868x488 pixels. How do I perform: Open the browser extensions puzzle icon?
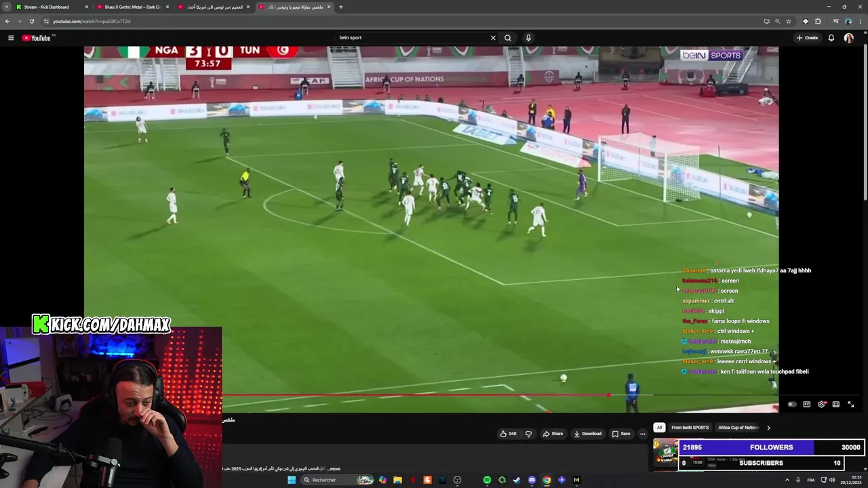click(818, 21)
